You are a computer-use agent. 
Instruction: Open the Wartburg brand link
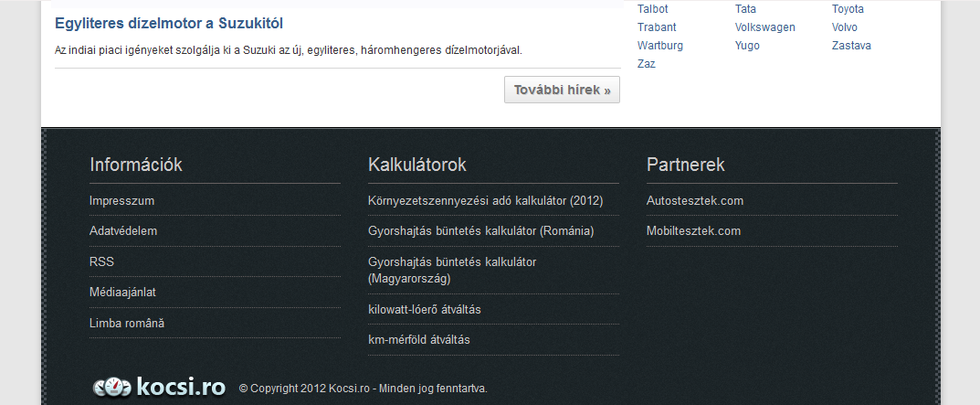(660, 45)
